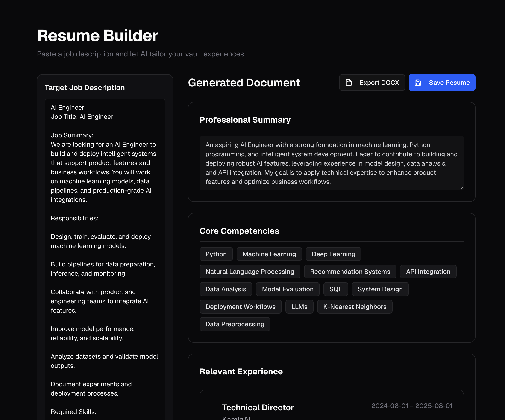Image resolution: width=505 pixels, height=420 pixels.
Task: Click the floppy disk save icon
Action: [x=418, y=83]
